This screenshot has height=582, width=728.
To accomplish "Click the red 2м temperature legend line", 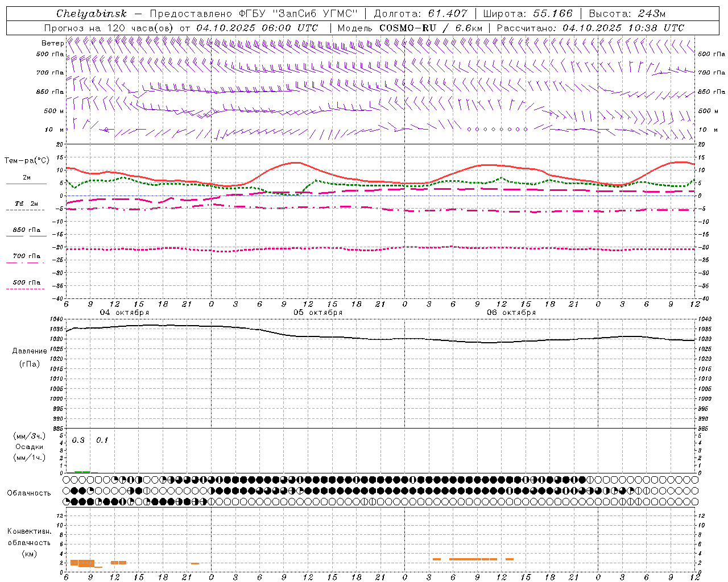I will (26, 184).
